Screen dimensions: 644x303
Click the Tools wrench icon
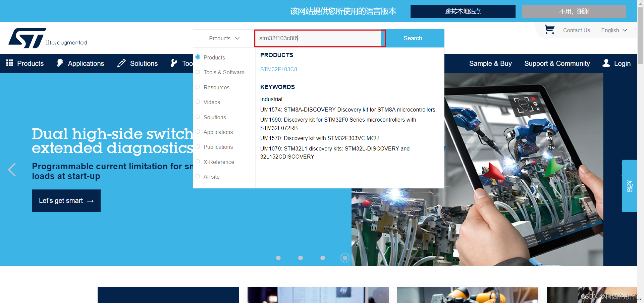point(174,63)
